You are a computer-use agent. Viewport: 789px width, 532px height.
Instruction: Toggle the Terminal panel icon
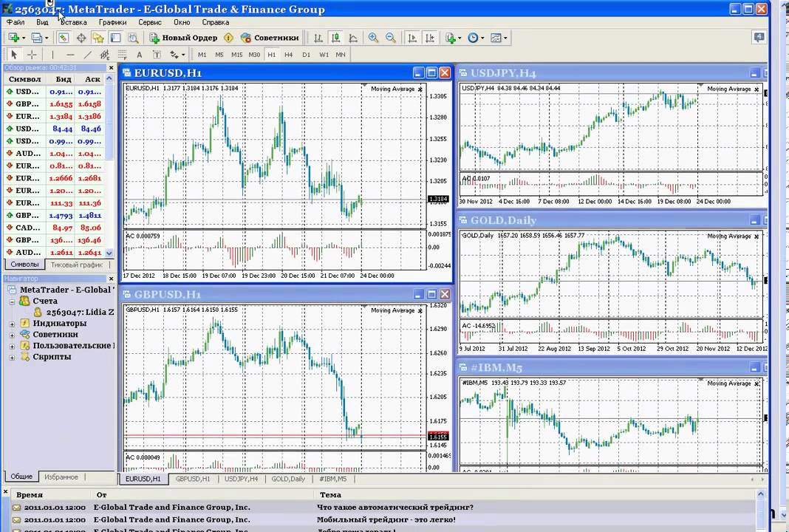tap(115, 38)
